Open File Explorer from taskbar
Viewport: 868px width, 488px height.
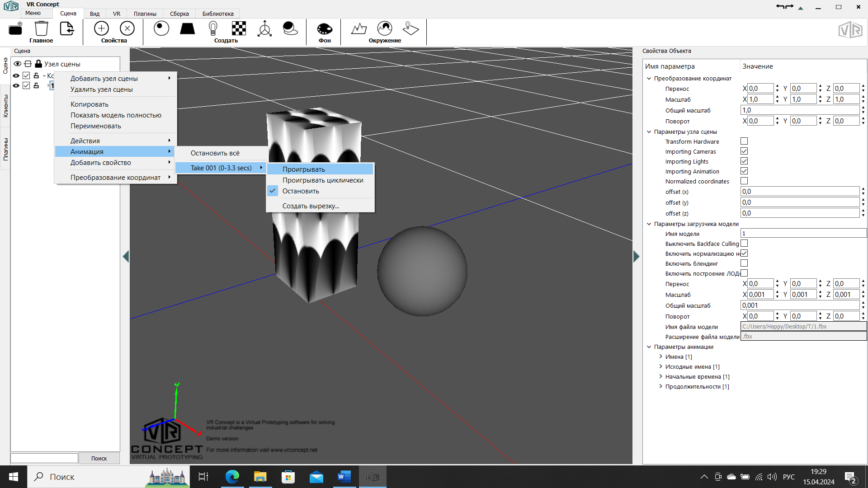260,477
